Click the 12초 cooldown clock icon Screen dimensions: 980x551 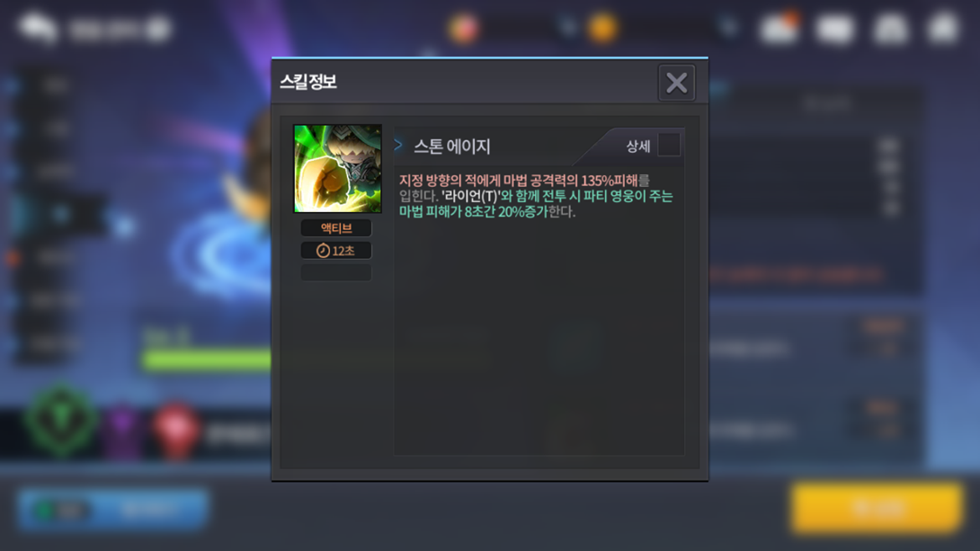[x=323, y=251]
